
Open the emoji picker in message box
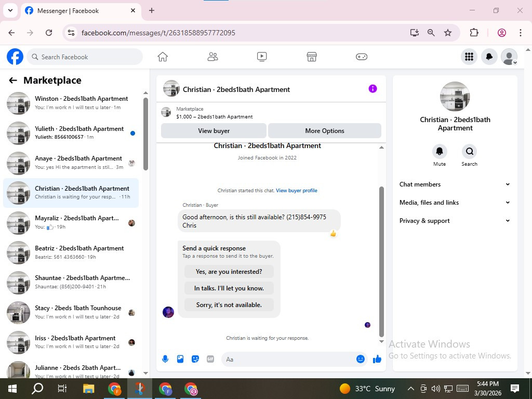[361, 359]
